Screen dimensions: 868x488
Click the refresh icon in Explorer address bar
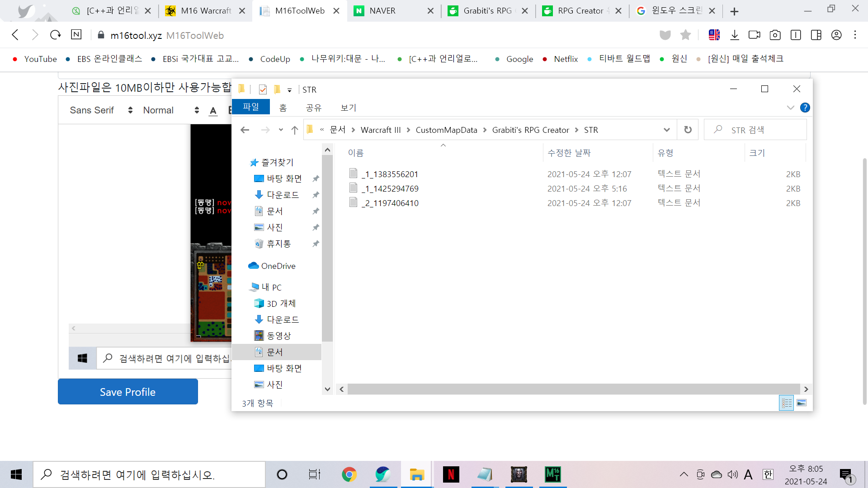688,130
